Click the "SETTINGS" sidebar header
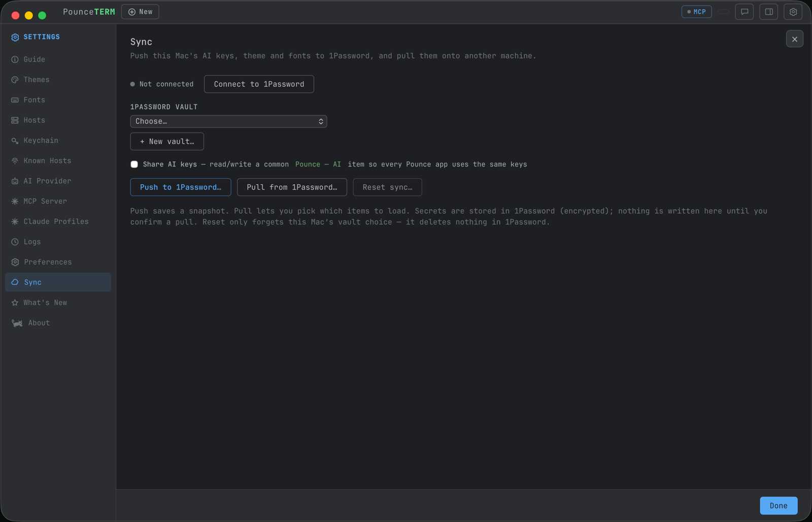 (42, 37)
